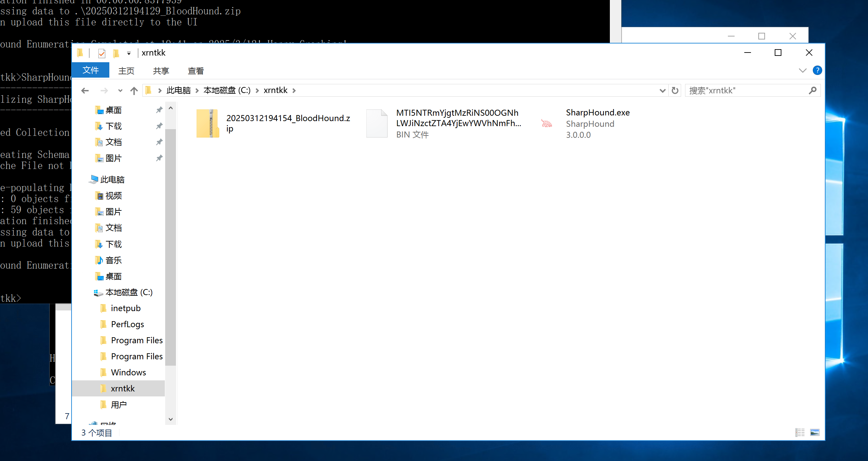The width and height of the screenshot is (868, 461).
Task: Select the SharpHound.exe hound icon
Action: (547, 123)
